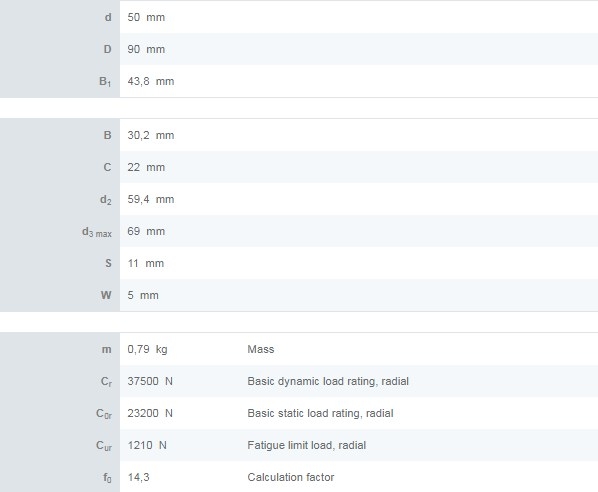Select the W value 5 mm
598x492 pixels.
(x=143, y=296)
